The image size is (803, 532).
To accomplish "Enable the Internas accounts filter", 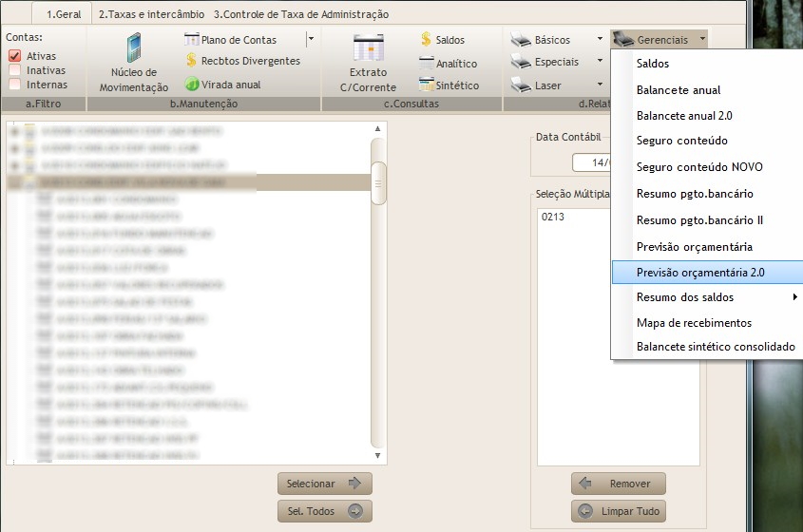I will click(15, 85).
